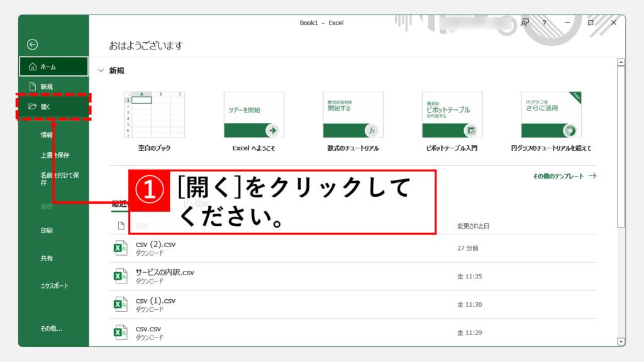
Task: Expand その他... more options
Action: [52, 328]
